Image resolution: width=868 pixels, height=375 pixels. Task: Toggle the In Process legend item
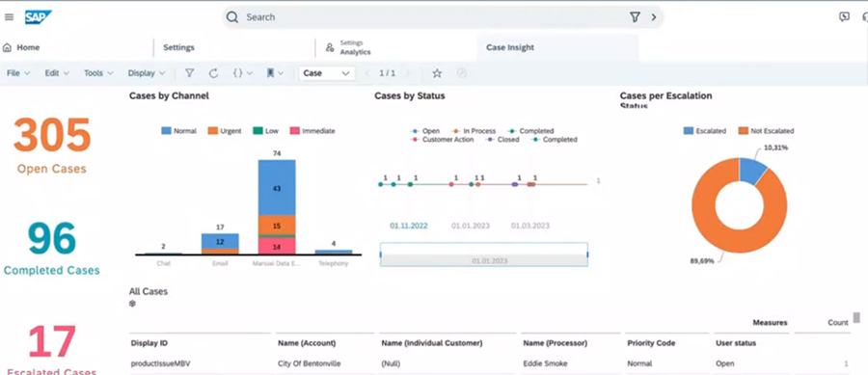coord(475,131)
